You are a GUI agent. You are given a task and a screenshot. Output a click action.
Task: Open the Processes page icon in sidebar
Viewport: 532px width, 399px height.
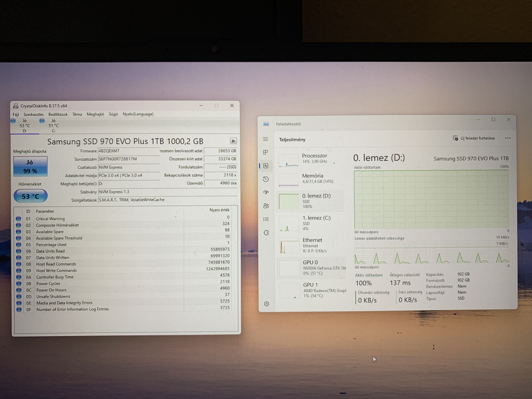coord(265,152)
